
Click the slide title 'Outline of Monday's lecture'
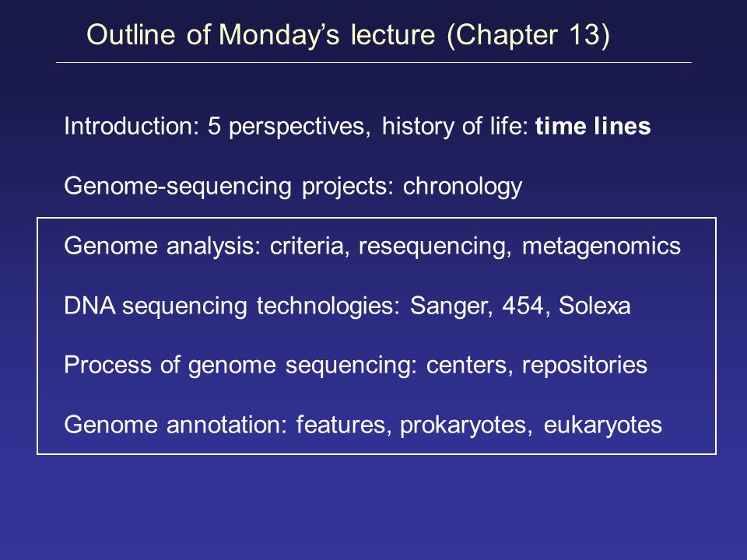coord(261,35)
